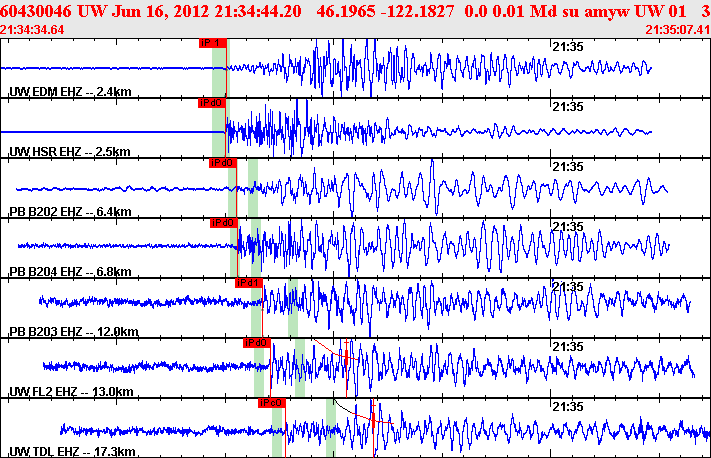Select station label PB B204 EHZ -- 6.8km
The height and width of the screenshot is (458, 711).
(x=70, y=272)
